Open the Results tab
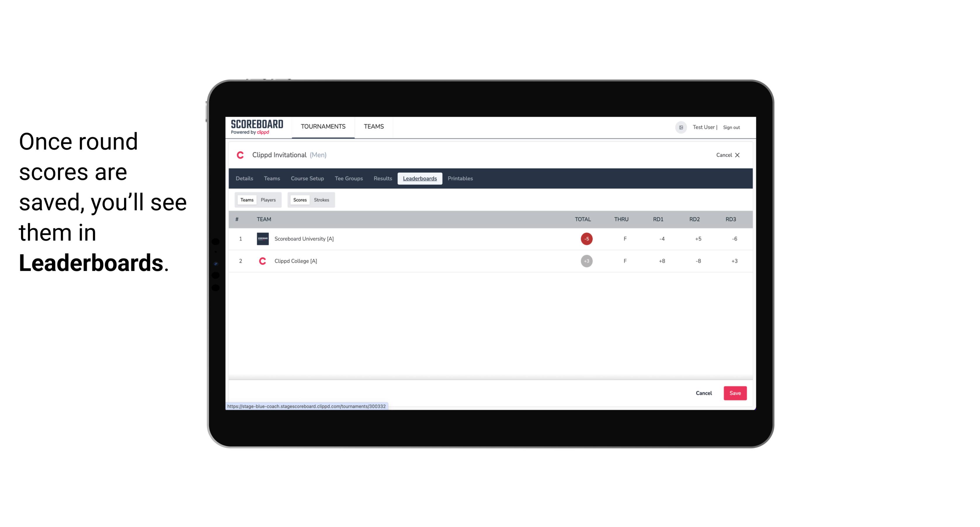The image size is (980, 527). (x=382, y=179)
